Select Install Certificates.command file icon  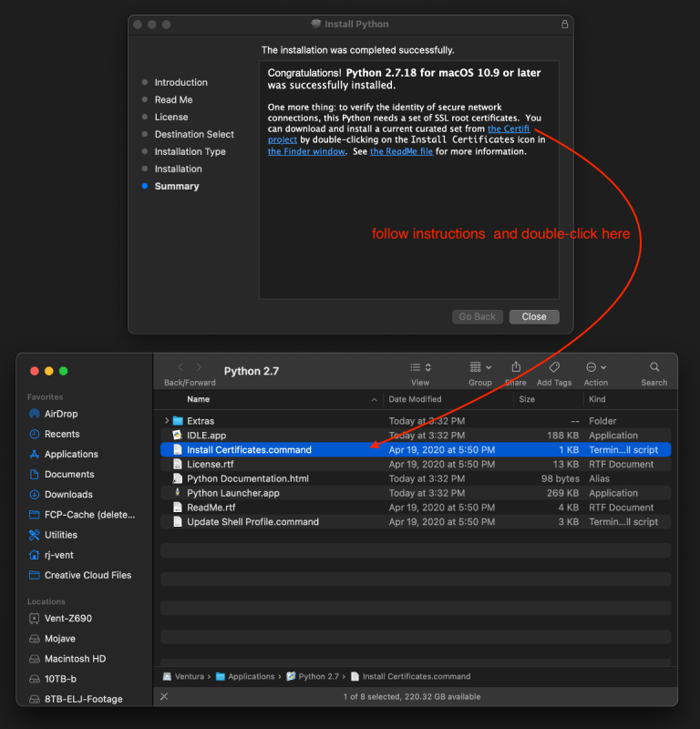(x=177, y=449)
